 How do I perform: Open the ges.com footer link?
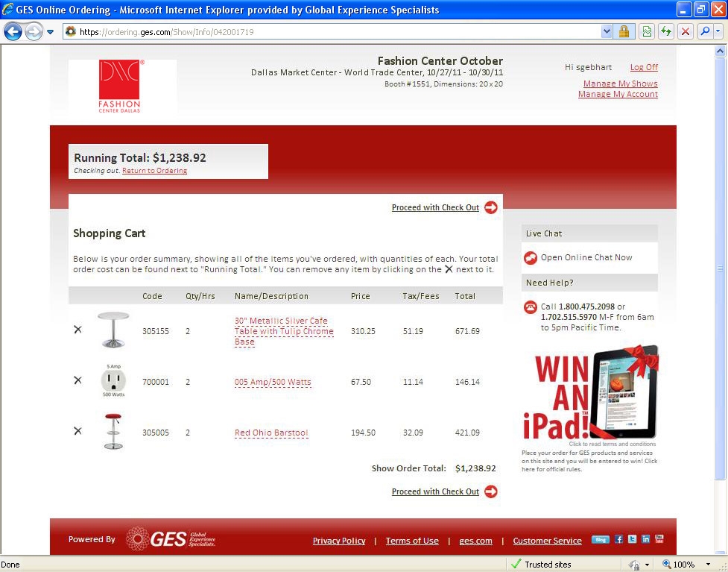point(475,541)
